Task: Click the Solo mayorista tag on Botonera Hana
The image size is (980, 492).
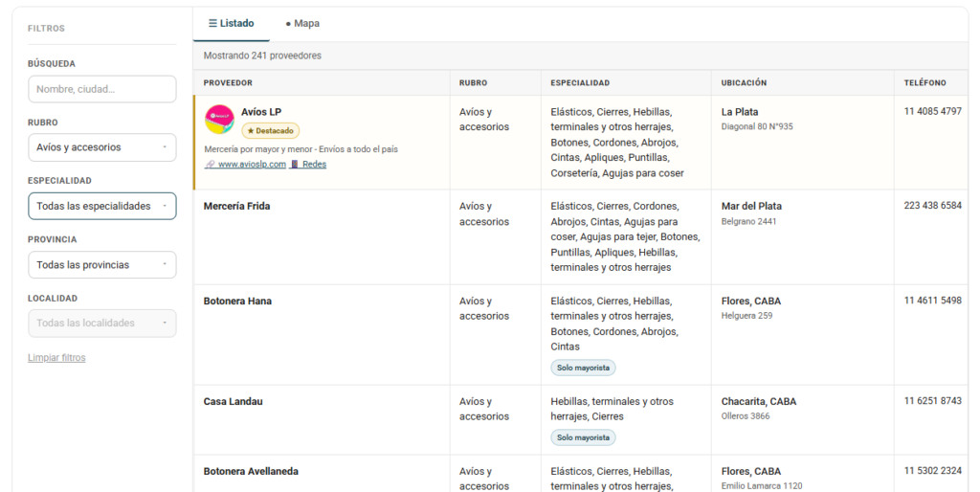Action: [583, 368]
